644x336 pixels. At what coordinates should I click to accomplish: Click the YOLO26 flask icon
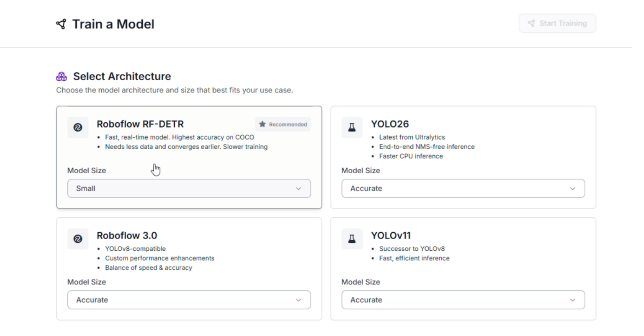tap(352, 127)
